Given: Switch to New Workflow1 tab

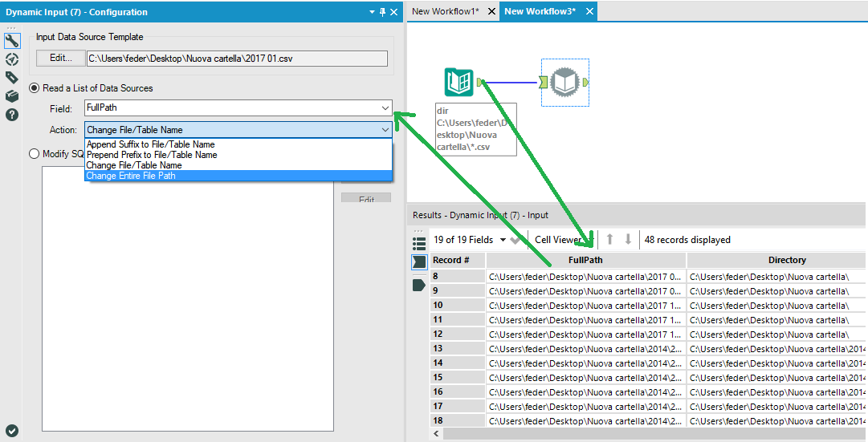Looking at the screenshot, I should click(x=446, y=11).
